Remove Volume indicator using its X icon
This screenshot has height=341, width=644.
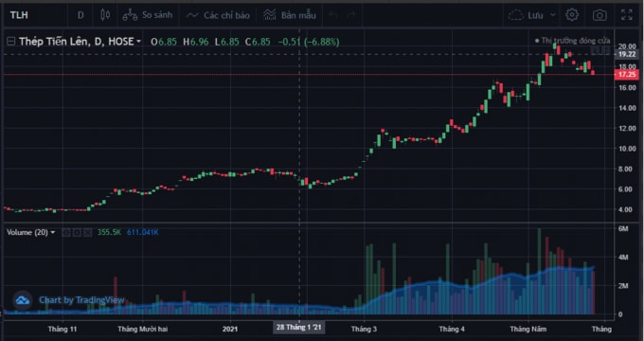[87, 232]
